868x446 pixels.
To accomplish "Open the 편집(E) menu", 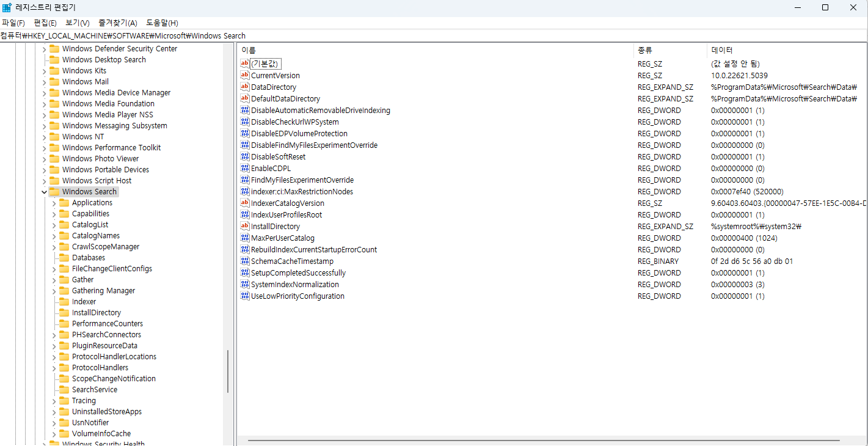I will [x=45, y=23].
